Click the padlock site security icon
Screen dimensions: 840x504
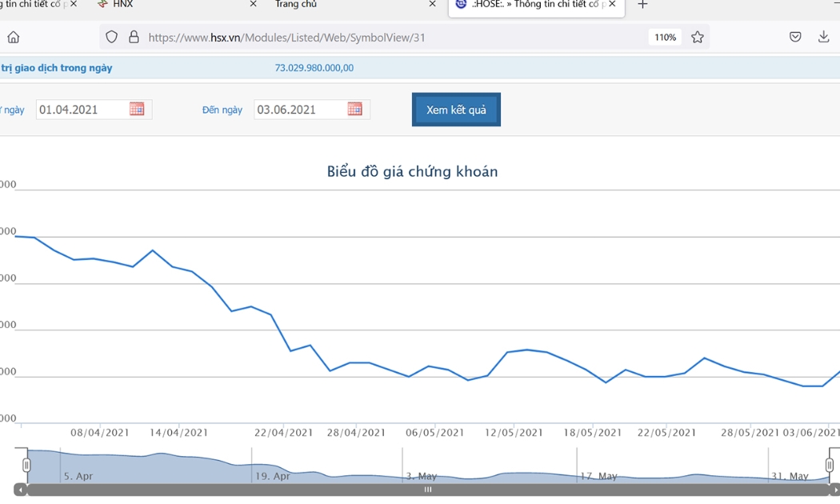tap(134, 37)
